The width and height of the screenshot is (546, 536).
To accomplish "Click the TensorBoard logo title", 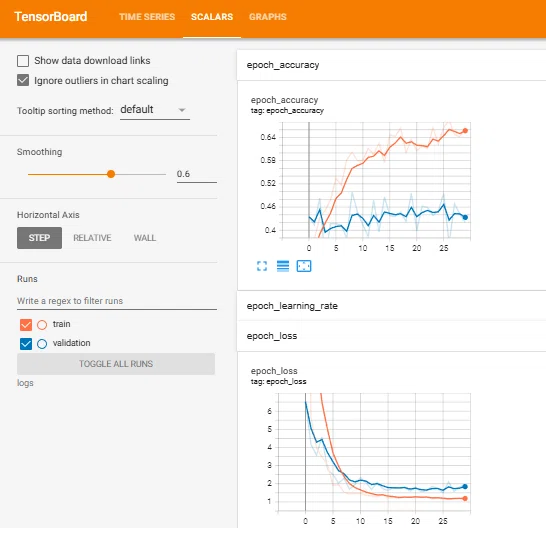I will tap(50, 17).
